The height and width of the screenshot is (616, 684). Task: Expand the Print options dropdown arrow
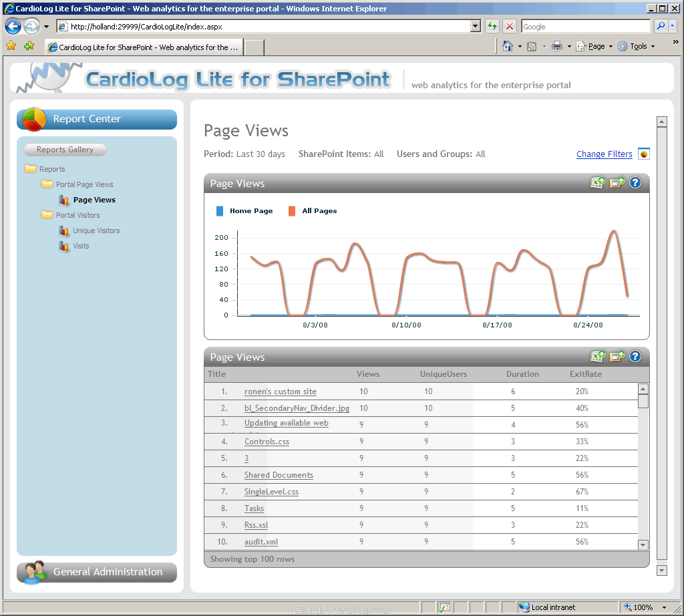coord(569,46)
